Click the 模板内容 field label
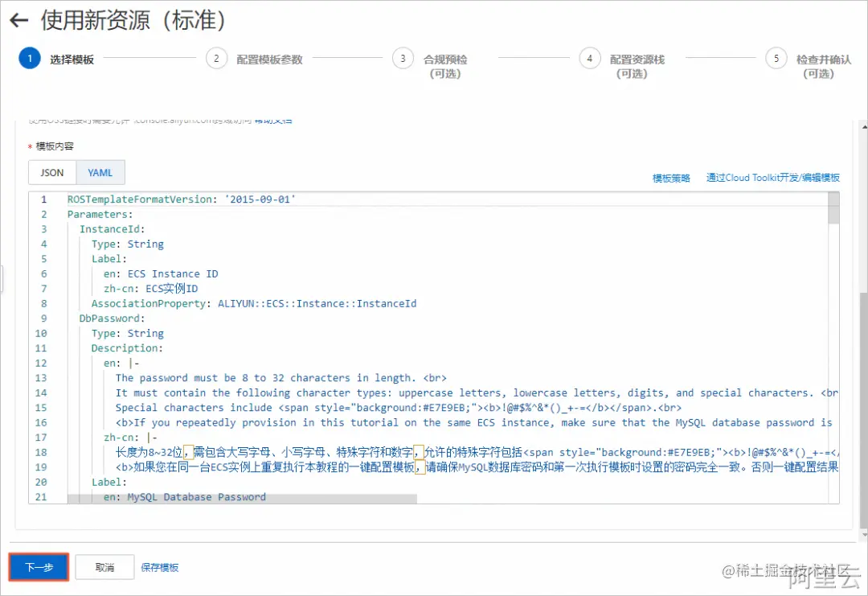Image resolution: width=868 pixels, height=596 pixels. pos(55,146)
